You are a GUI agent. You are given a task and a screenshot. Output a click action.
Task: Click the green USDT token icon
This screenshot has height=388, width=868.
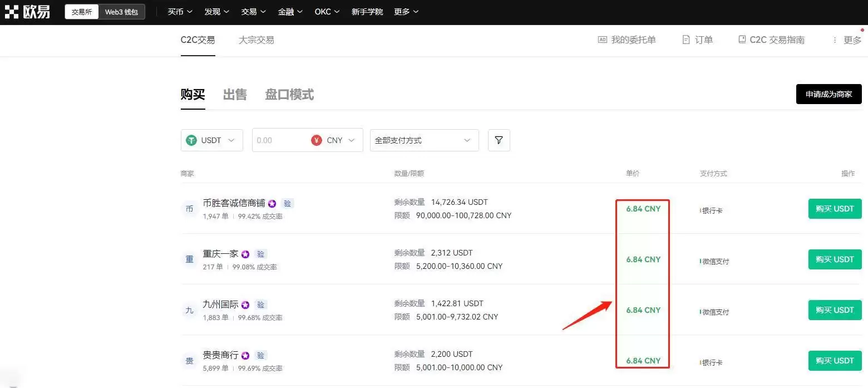click(x=191, y=140)
